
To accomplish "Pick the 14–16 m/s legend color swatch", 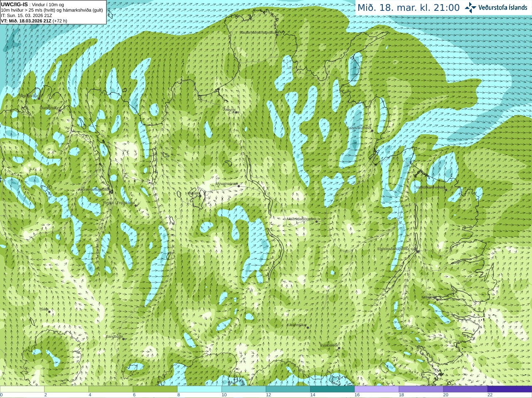I will [332, 389].
